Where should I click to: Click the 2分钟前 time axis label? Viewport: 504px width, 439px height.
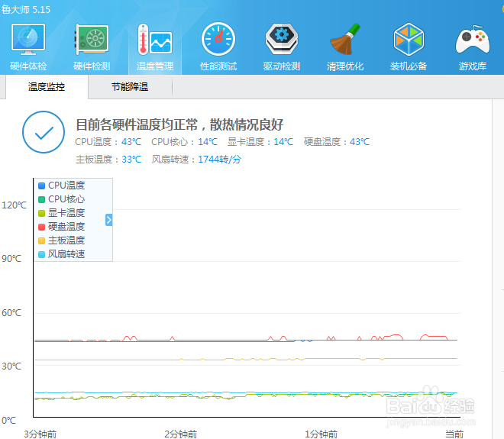[181, 434]
